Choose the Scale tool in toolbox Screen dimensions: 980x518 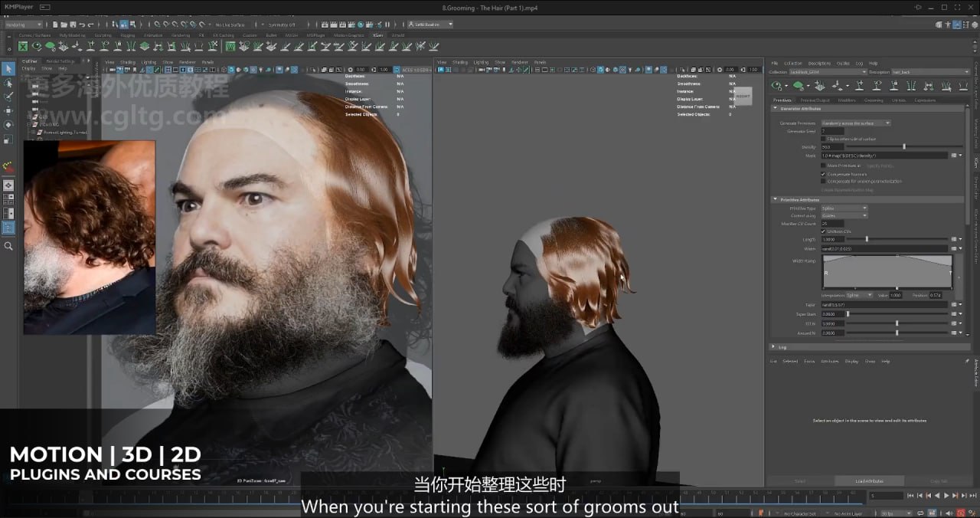point(8,139)
